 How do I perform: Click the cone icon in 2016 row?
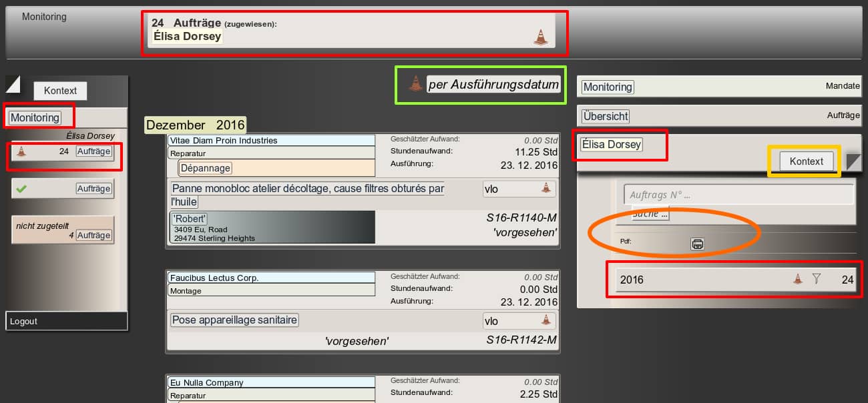pyautogui.click(x=797, y=280)
